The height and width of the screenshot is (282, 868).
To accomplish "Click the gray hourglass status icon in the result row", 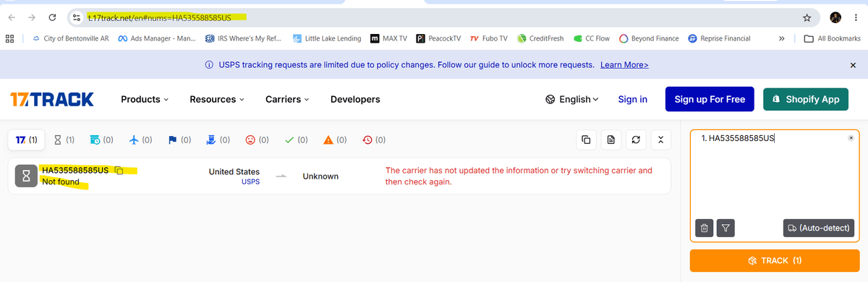I will pos(26,176).
